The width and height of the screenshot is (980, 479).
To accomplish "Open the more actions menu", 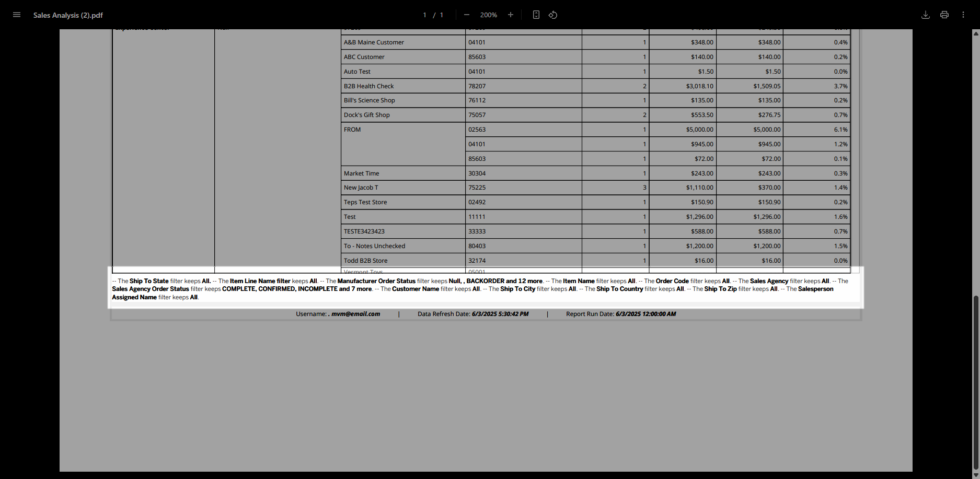I will pyautogui.click(x=963, y=15).
